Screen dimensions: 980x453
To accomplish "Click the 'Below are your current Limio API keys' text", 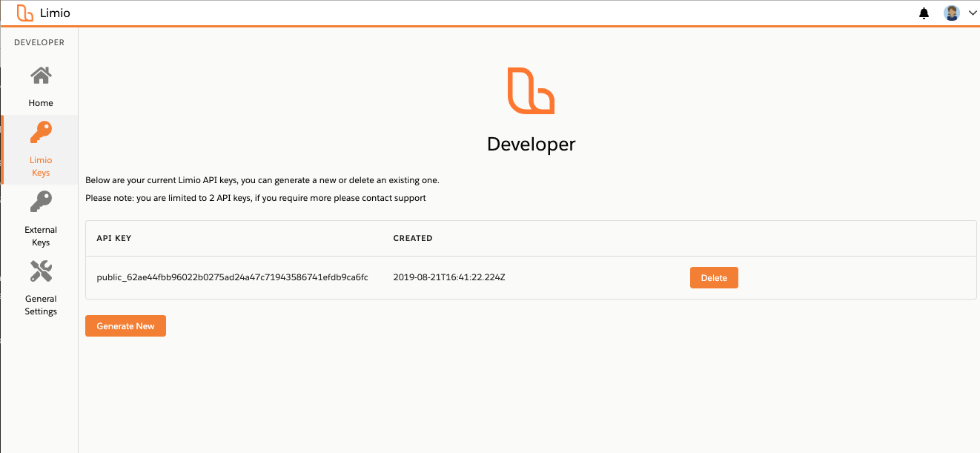I will (262, 180).
